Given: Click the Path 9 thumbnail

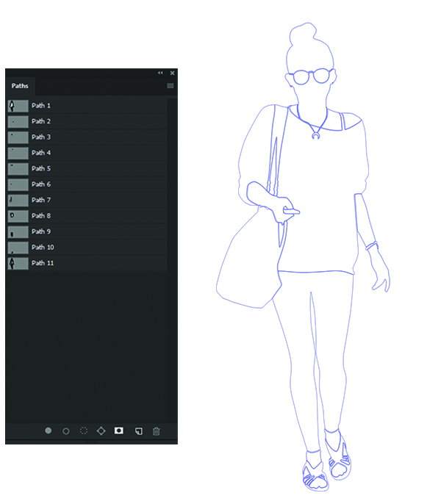Looking at the screenshot, I should 18,231.
